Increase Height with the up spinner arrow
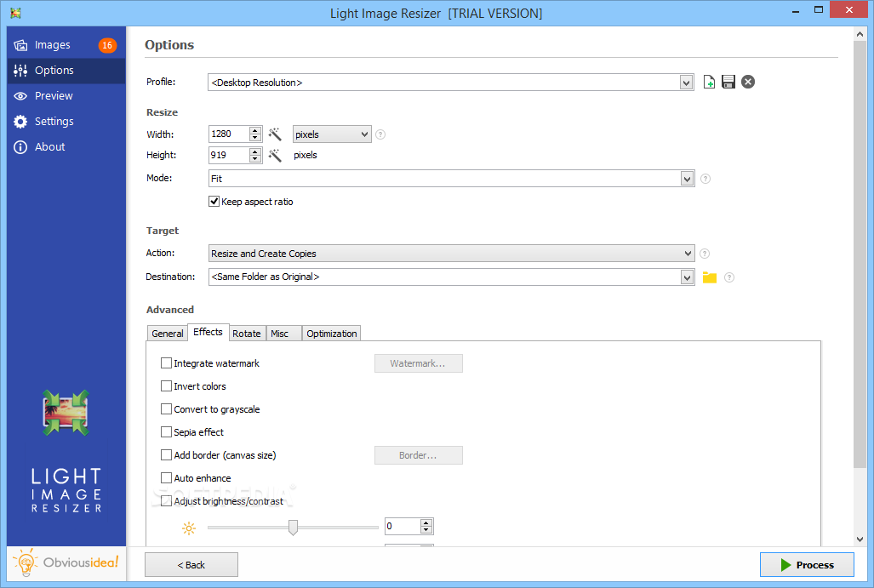 [255, 151]
